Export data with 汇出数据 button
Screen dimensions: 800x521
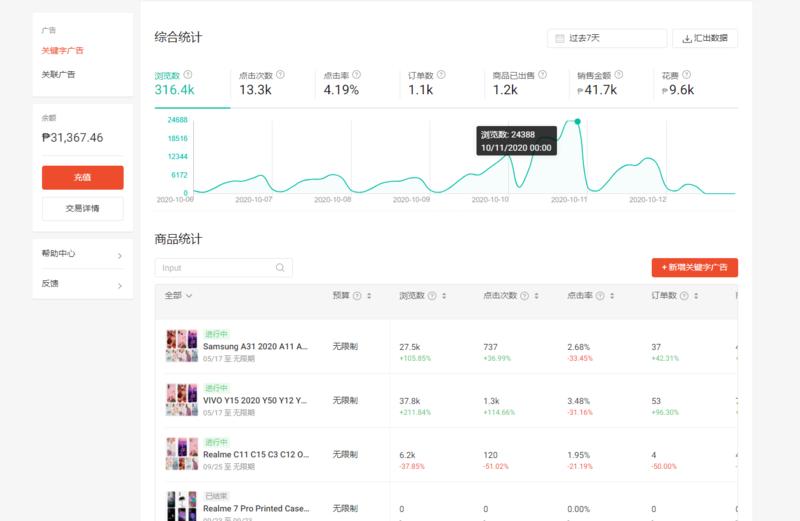tap(705, 38)
